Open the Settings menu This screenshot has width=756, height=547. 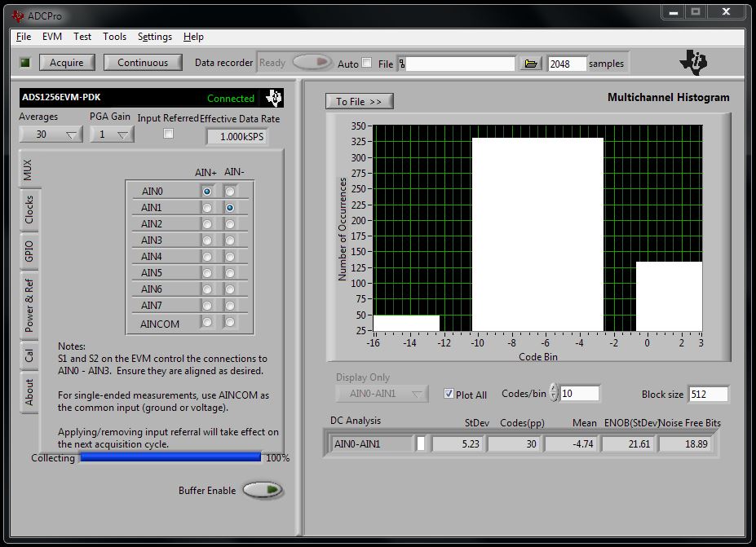click(x=155, y=37)
